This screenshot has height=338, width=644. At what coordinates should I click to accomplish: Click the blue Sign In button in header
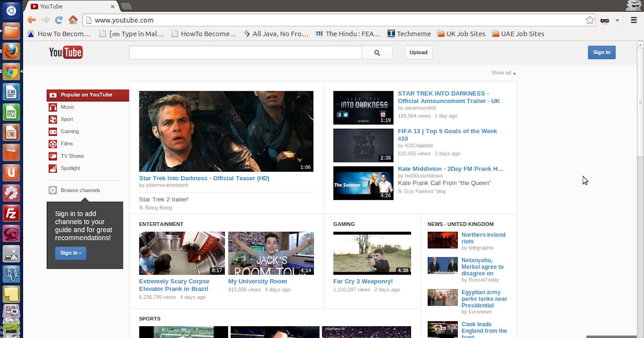point(602,53)
